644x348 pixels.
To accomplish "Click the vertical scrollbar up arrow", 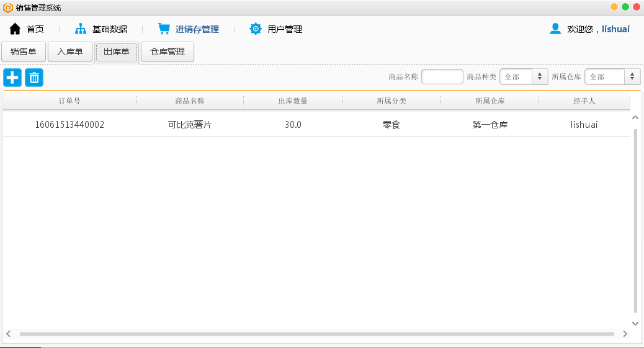I will point(635,117).
